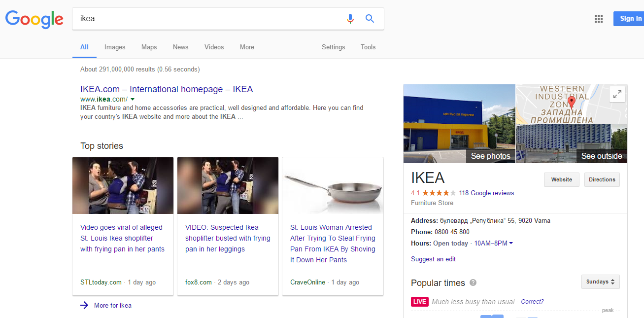Click the Correct? link

(533, 302)
